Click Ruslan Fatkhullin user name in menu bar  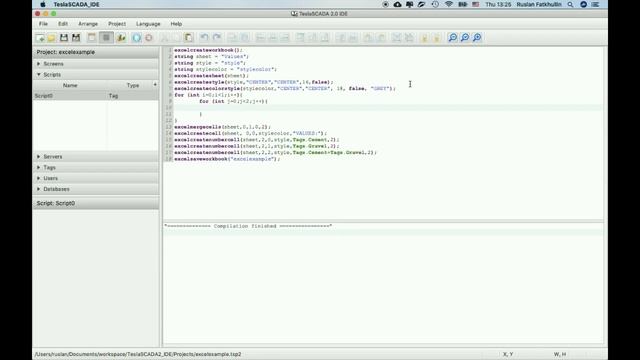(539, 4)
